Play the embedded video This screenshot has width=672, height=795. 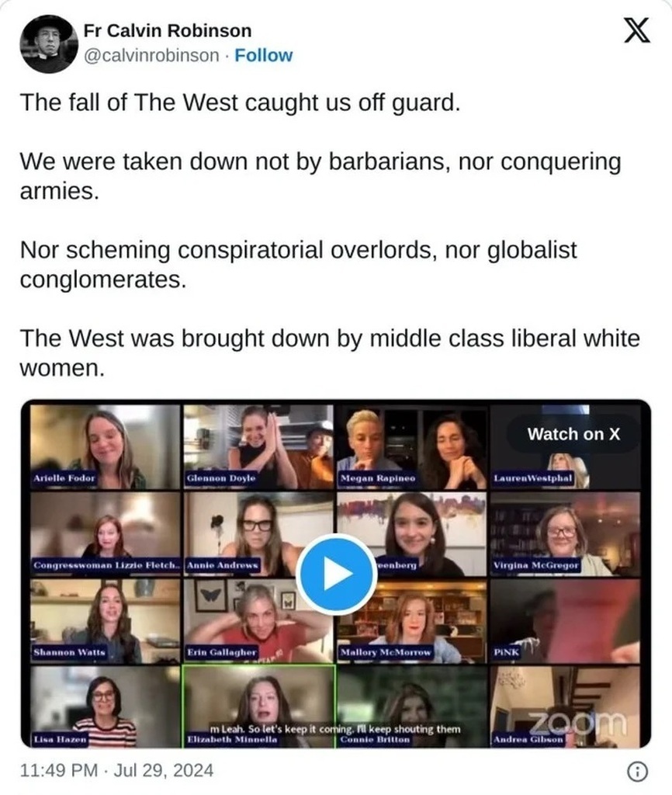336,574
